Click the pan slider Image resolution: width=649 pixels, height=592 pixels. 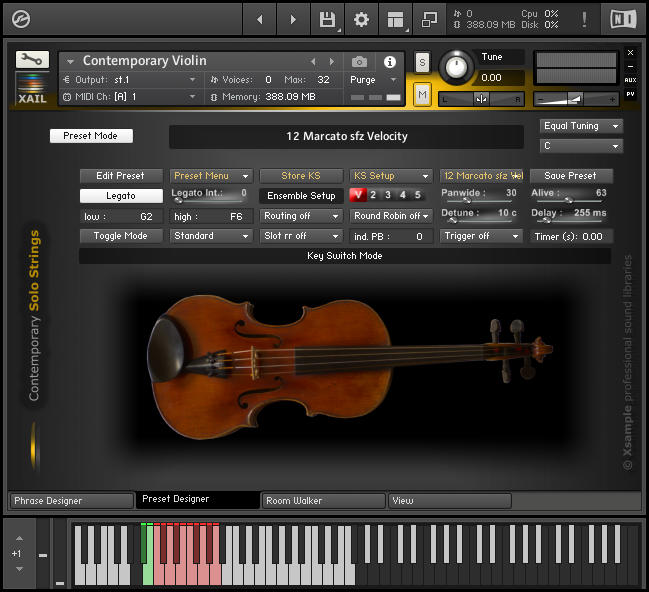coord(481,99)
